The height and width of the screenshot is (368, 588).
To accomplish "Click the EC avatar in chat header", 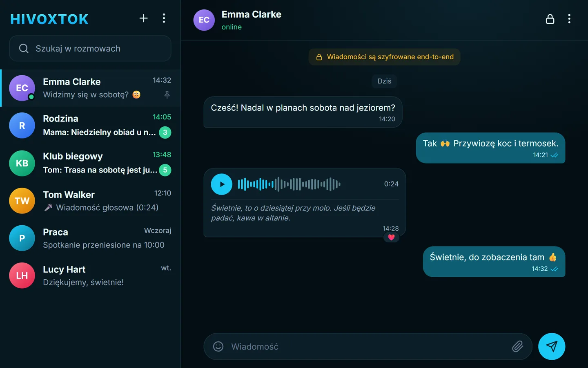I will coord(204,20).
